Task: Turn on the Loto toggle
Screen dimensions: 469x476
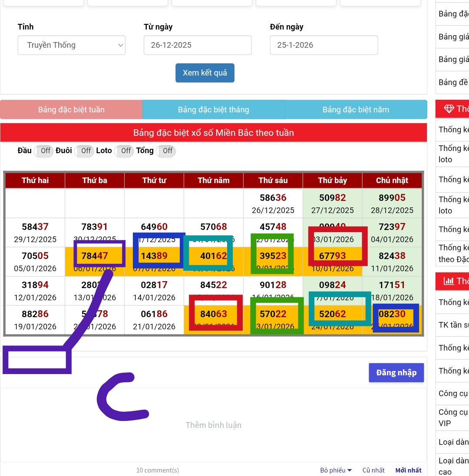Action: point(124,151)
